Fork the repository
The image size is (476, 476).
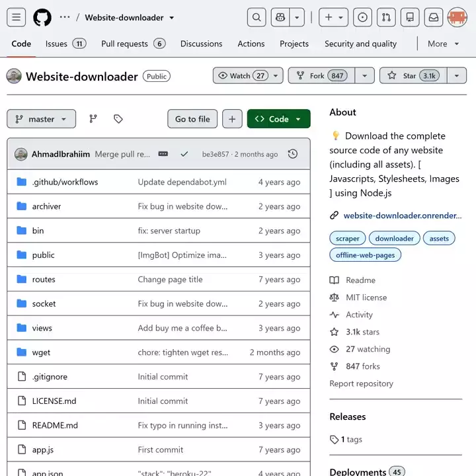pos(321,75)
